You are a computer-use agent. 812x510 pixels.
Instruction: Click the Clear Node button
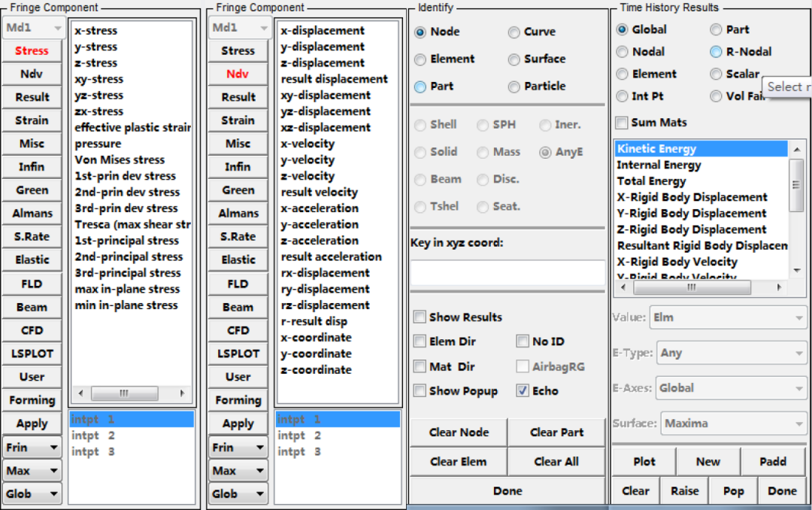click(459, 433)
